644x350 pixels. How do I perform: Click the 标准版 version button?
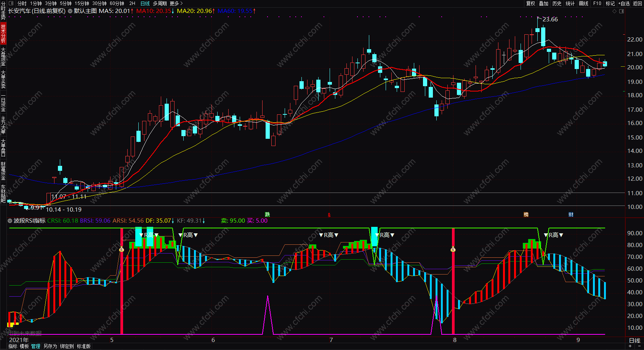84,346
